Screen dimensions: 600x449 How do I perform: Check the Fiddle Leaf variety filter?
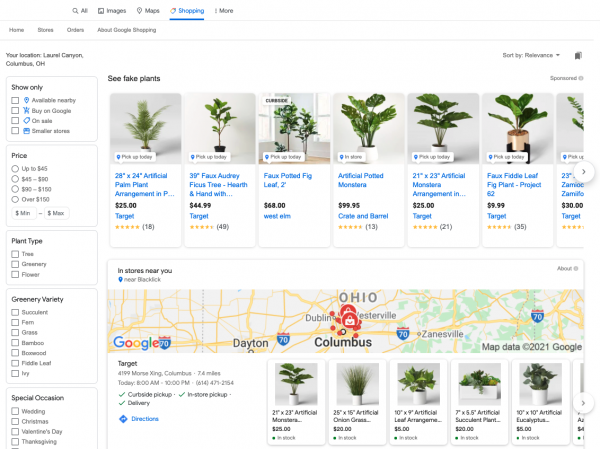tap(15, 363)
